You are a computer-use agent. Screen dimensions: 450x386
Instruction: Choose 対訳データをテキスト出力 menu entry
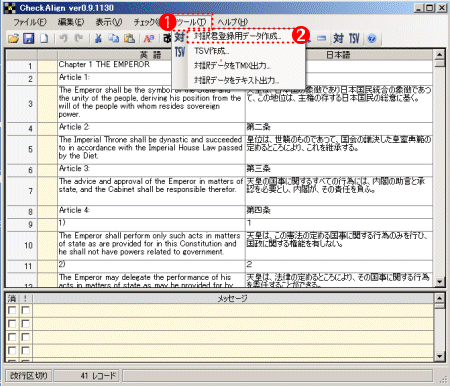[x=236, y=80]
